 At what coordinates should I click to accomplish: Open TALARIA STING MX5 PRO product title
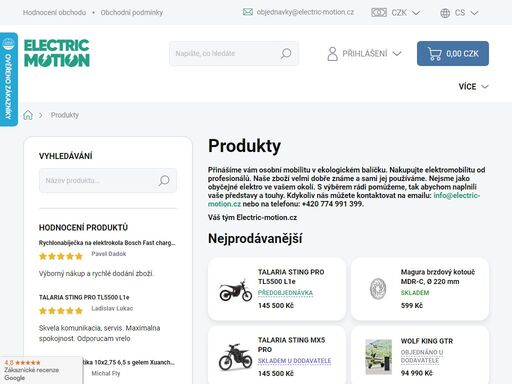(x=291, y=345)
